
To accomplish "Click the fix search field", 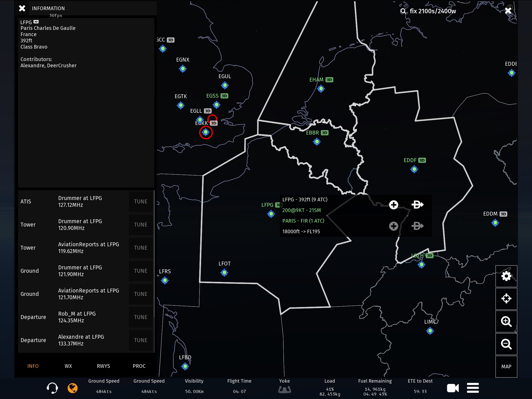I will point(433,11).
